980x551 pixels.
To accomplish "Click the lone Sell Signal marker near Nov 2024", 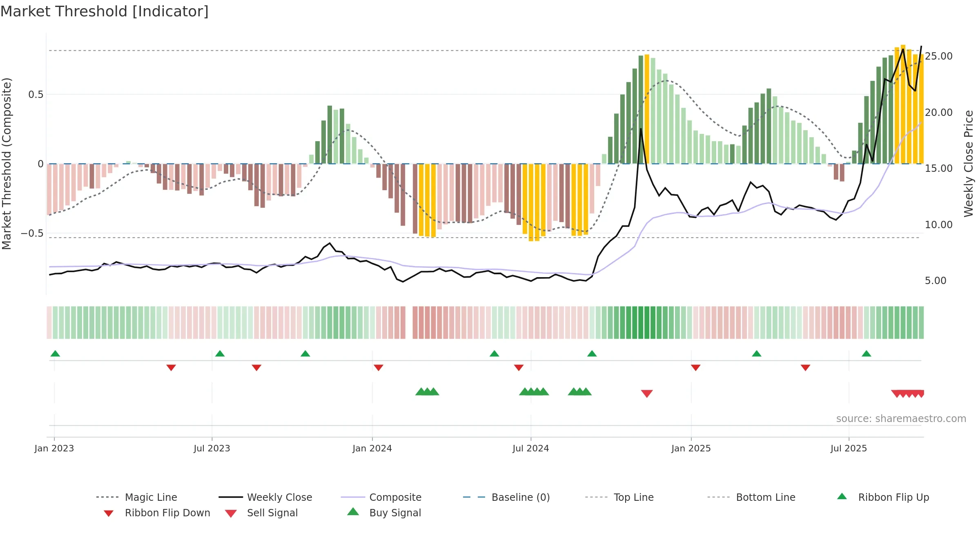I will pos(647,393).
